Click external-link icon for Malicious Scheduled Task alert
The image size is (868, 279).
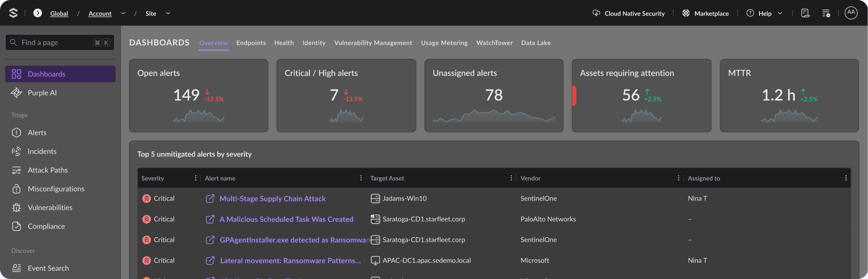coord(210,219)
